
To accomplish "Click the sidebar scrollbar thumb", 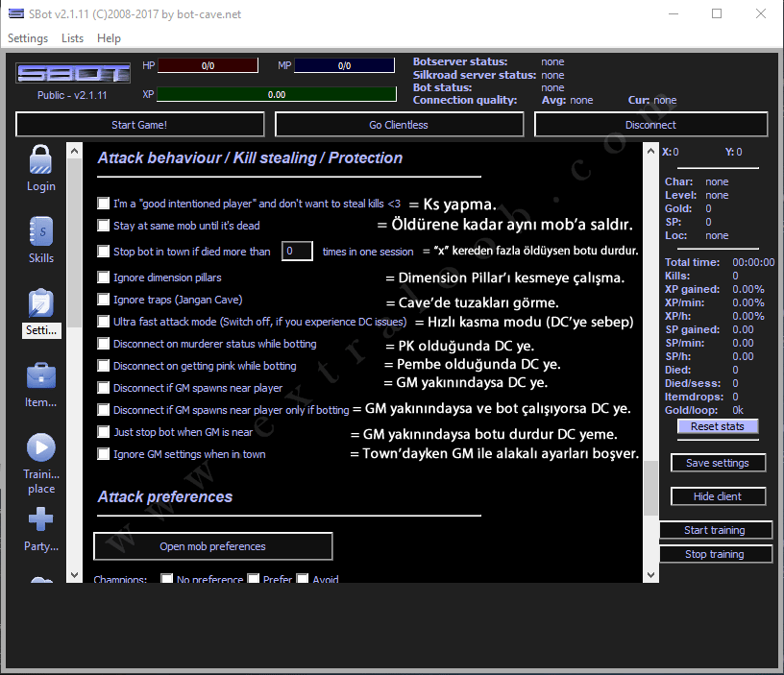I will point(74,243).
